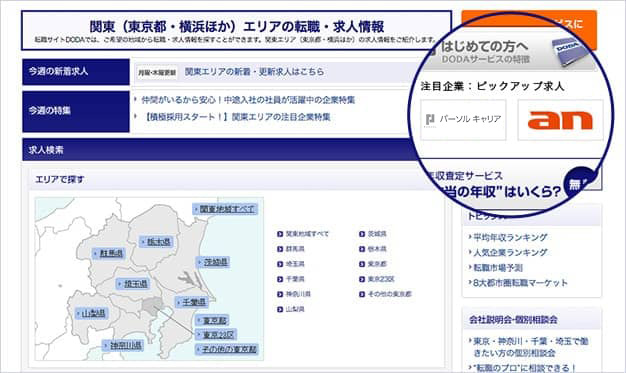Click the orange an company logo

[561, 120]
